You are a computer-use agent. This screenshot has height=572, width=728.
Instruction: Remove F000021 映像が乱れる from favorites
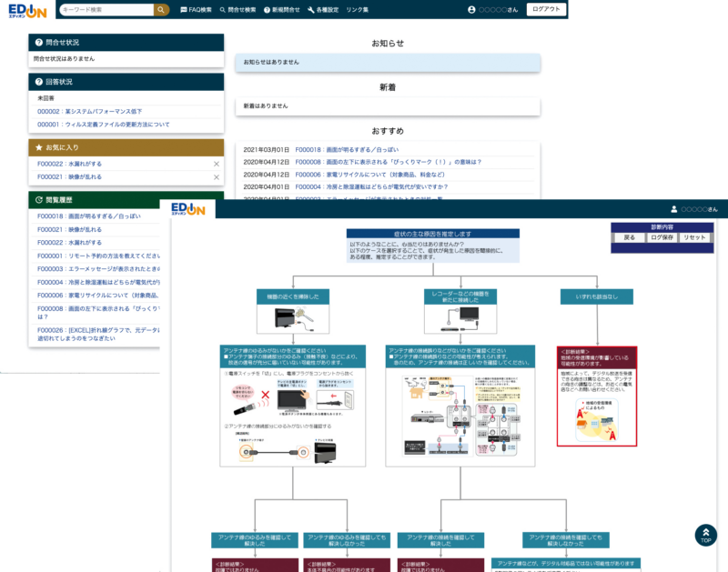pyautogui.click(x=216, y=176)
